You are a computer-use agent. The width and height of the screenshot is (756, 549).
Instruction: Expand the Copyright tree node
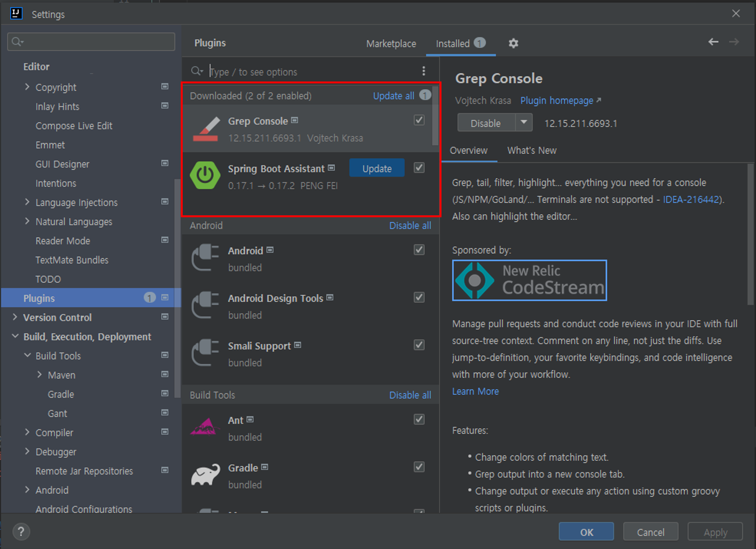[27, 87]
